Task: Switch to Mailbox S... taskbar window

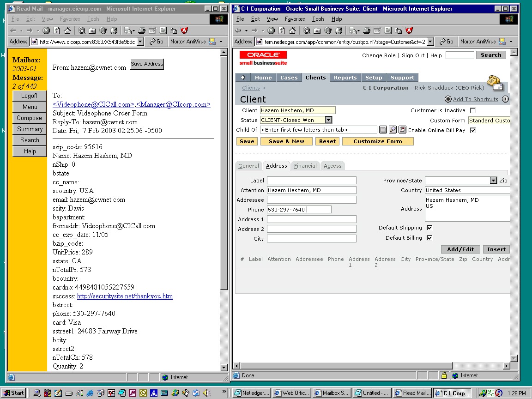Action: (x=332, y=393)
